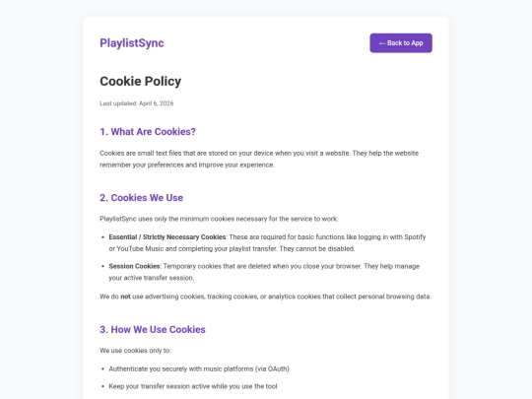Select the Last updated April 6, 2026 text
Screen dimensions: 532x399
[x=136, y=103]
